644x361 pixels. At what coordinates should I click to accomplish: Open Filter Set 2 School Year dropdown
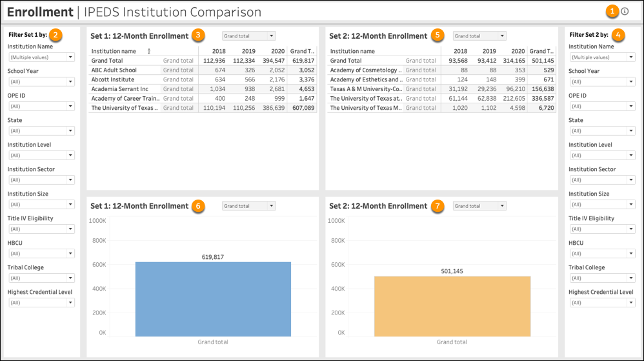[x=603, y=82]
